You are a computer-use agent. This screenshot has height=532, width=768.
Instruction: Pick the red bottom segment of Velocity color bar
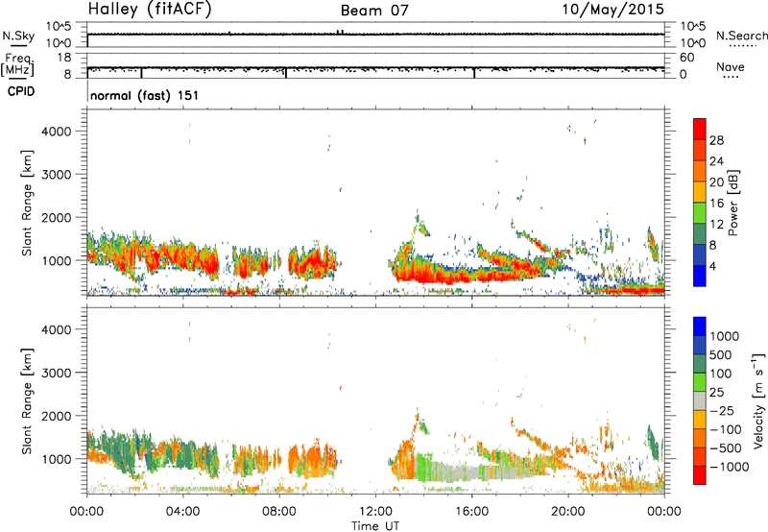700,475
